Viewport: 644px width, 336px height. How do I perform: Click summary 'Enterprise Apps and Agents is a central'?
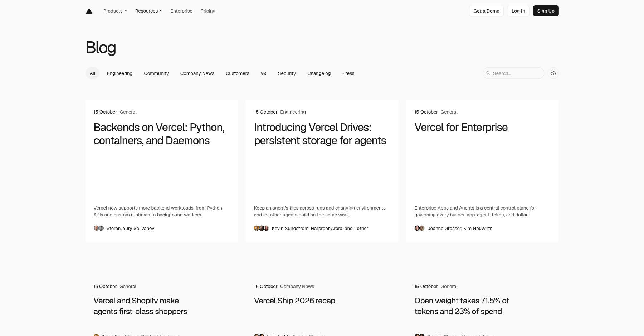click(475, 211)
